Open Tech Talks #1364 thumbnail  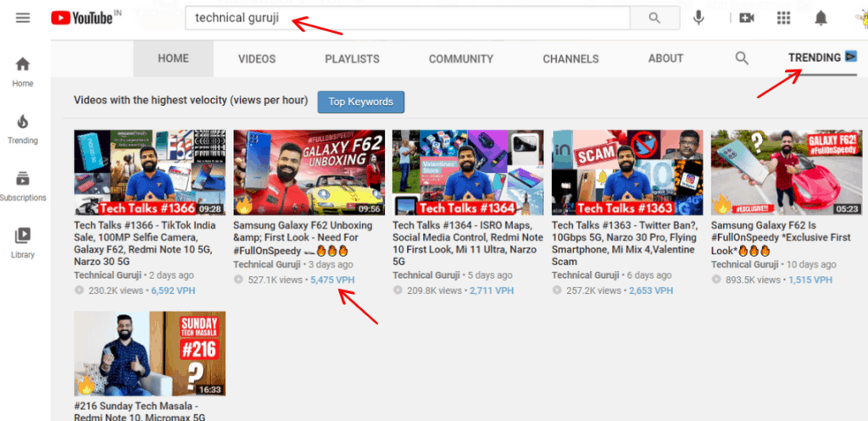pyautogui.click(x=468, y=173)
